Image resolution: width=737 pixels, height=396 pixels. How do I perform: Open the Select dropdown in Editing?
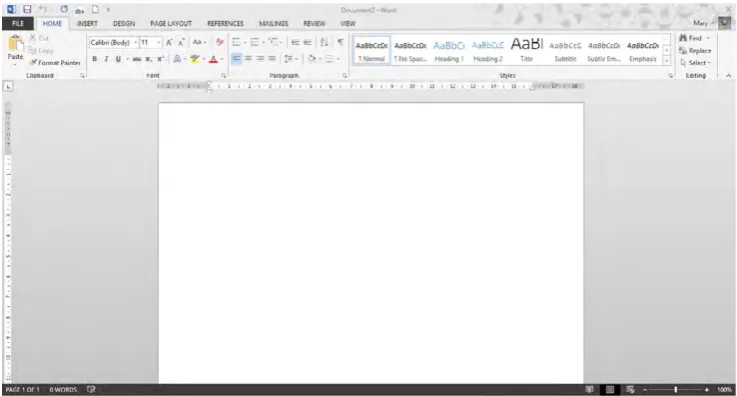point(696,63)
